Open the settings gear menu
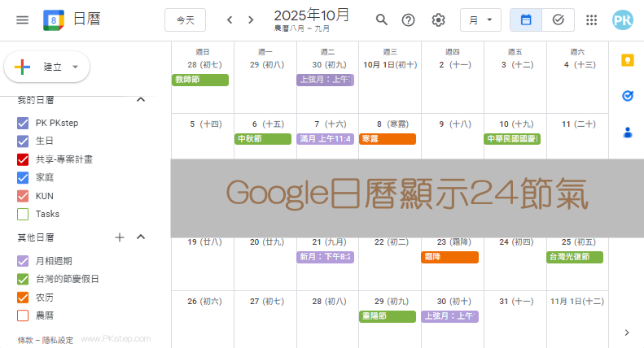Screen dimensions: 644x348 tap(438, 20)
